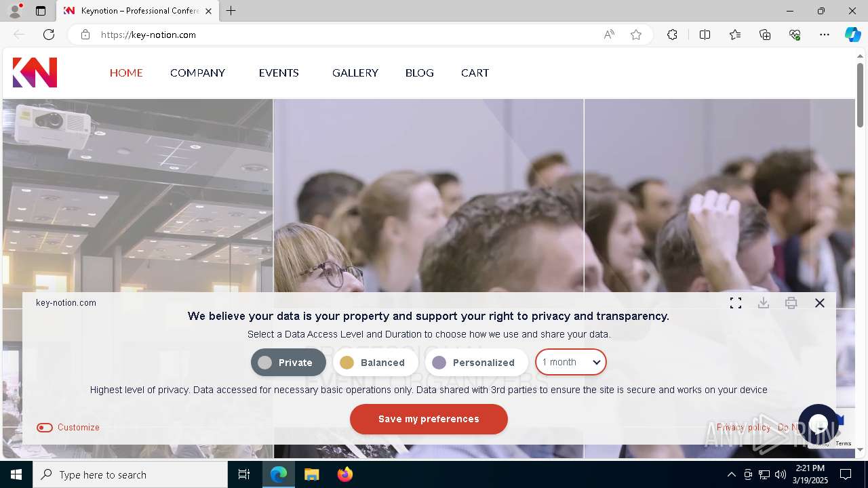
Task: Open the 1 month duration dropdown
Action: tap(571, 363)
